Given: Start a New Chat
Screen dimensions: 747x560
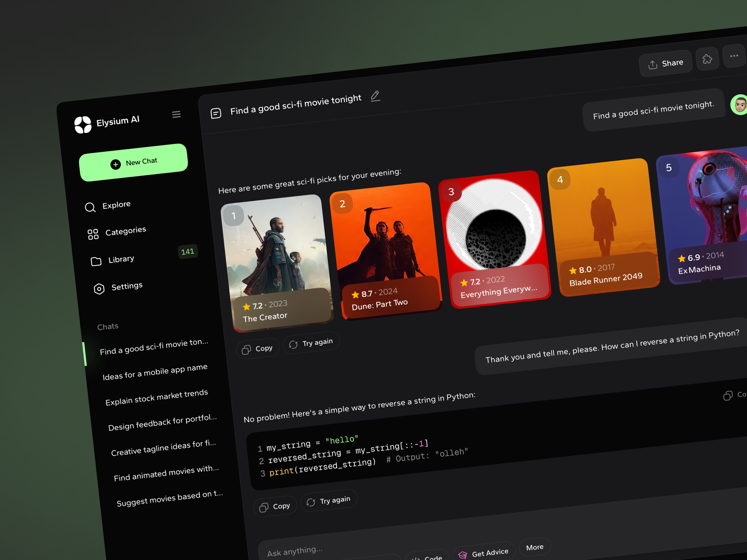Looking at the screenshot, I should (x=133, y=162).
